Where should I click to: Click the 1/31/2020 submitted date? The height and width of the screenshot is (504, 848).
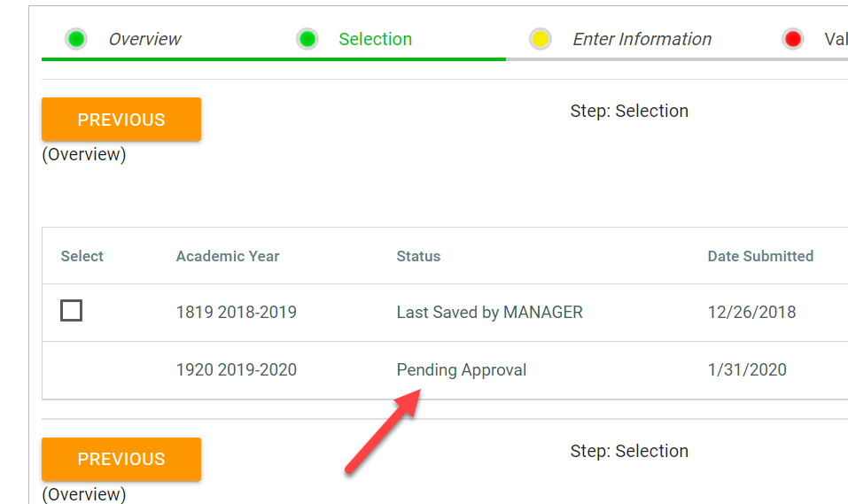(747, 369)
